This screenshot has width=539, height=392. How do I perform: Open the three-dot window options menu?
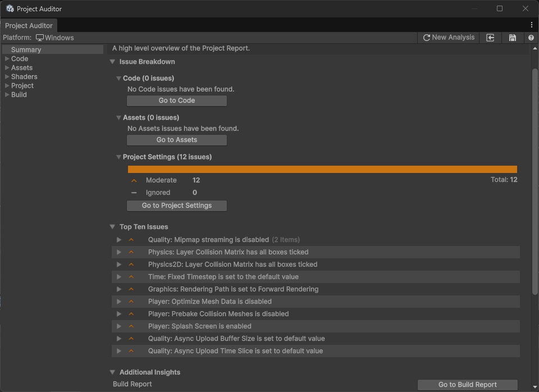pos(531,25)
